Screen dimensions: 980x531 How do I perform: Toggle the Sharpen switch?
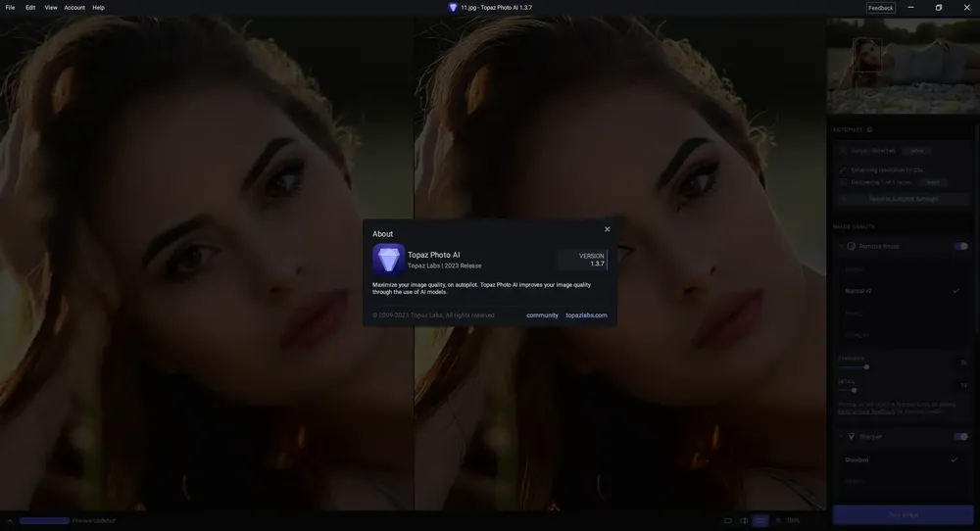(x=960, y=437)
